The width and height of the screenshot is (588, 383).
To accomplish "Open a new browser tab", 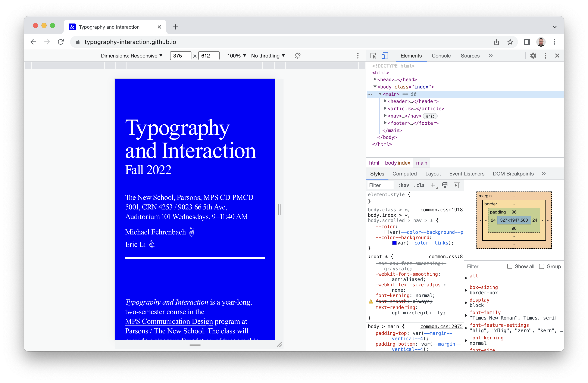I will (175, 27).
